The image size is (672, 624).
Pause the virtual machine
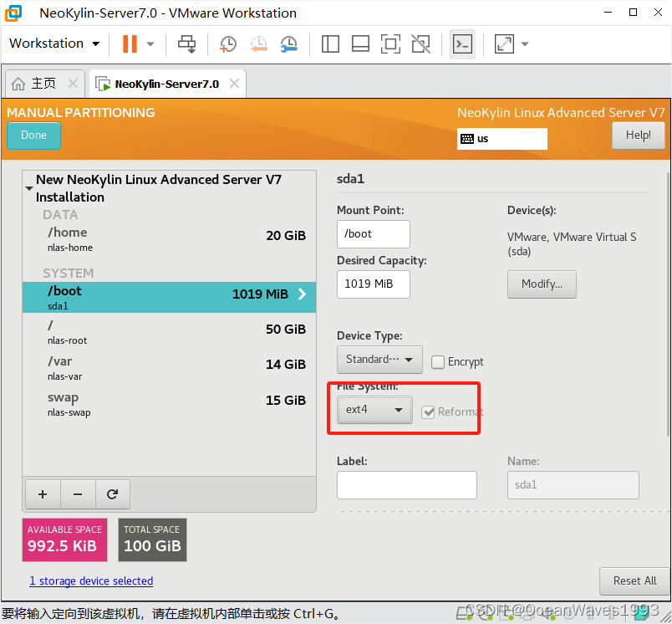(130, 43)
